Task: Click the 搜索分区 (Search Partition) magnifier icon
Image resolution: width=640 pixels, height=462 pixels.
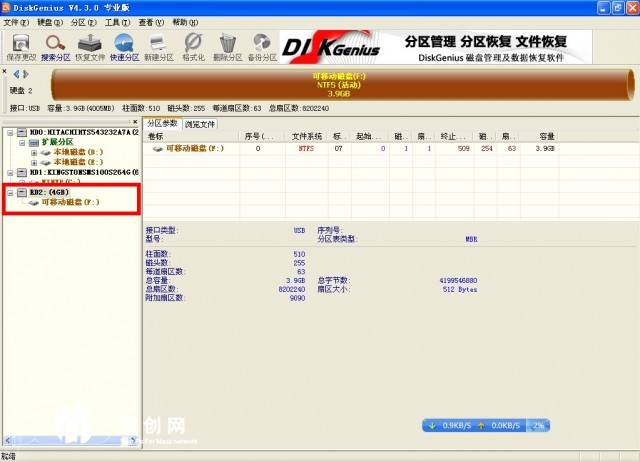Action: 56,44
